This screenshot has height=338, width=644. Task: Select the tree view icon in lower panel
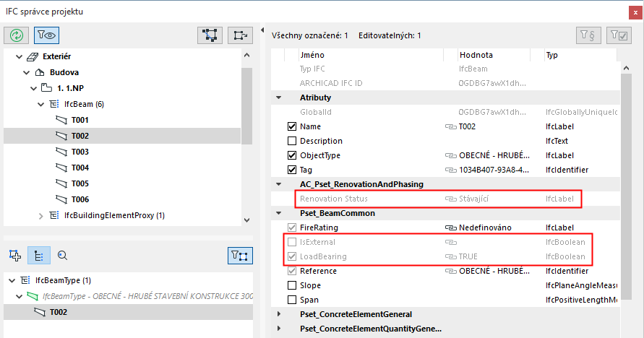tap(38, 254)
